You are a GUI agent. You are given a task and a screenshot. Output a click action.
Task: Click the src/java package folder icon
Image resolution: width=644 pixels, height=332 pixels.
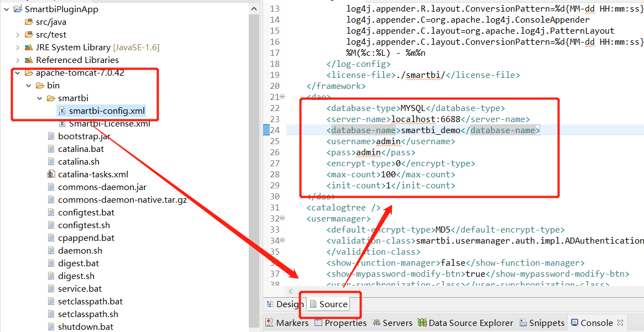click(x=29, y=22)
